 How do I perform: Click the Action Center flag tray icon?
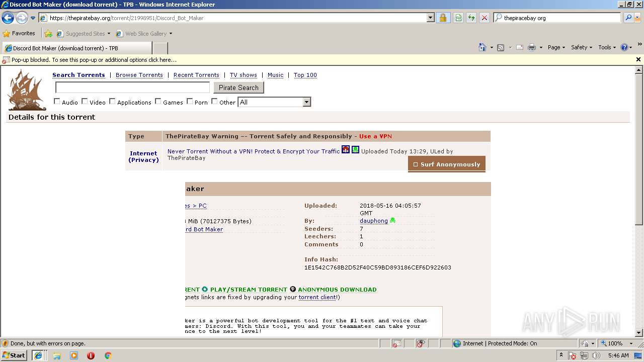[572, 355]
